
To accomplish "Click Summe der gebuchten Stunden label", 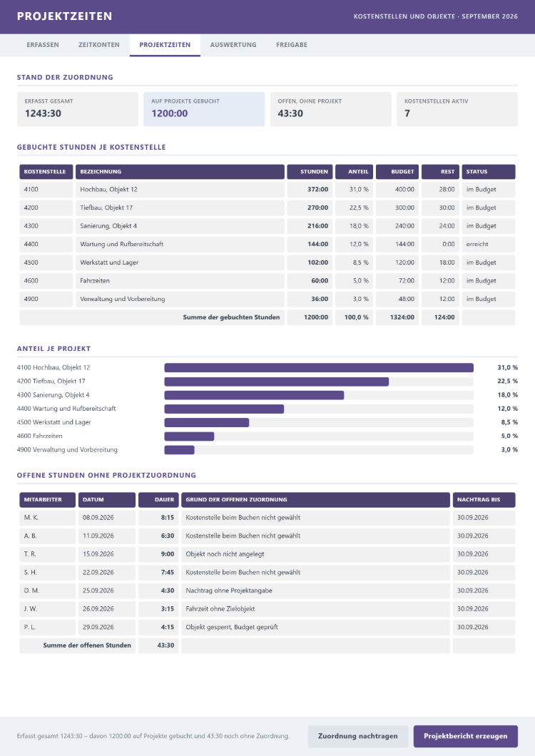I will [152, 317].
